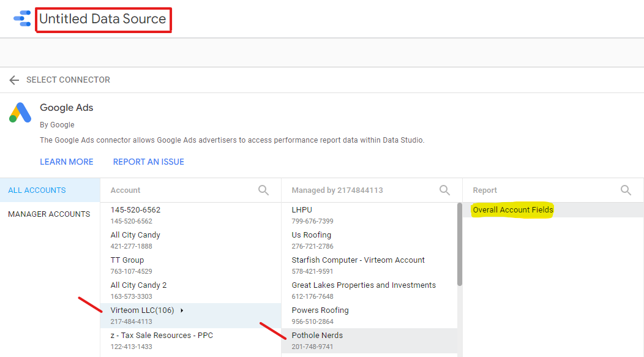The height and width of the screenshot is (357, 644).
Task: Click the REPORT AN ISSUE link
Action: [x=148, y=162]
